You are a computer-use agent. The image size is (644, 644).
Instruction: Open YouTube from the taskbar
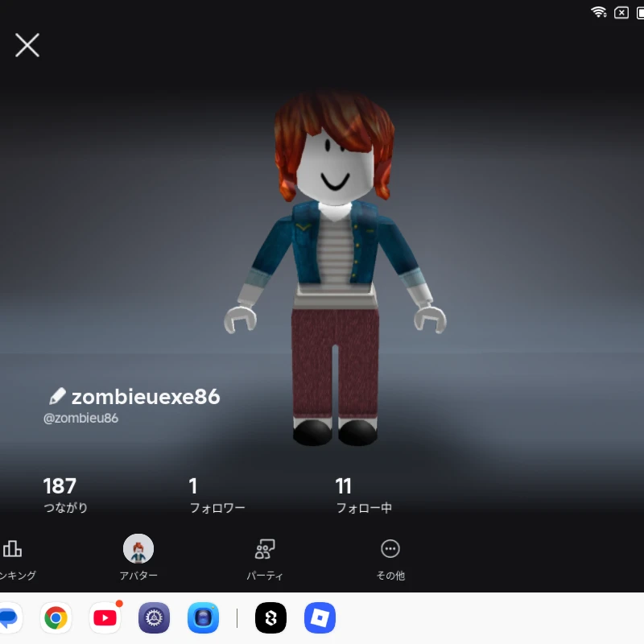pyautogui.click(x=105, y=617)
